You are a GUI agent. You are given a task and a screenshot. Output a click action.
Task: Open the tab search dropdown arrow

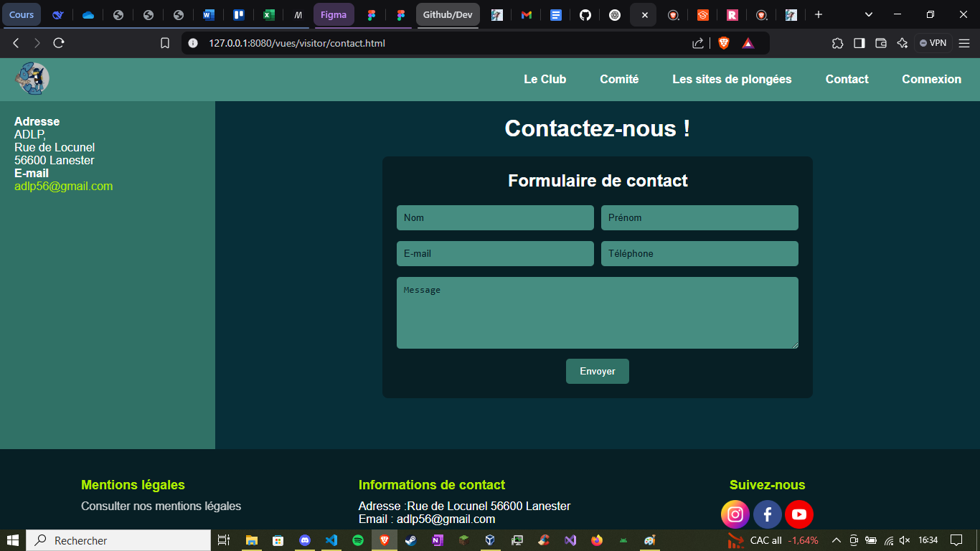pyautogui.click(x=868, y=14)
